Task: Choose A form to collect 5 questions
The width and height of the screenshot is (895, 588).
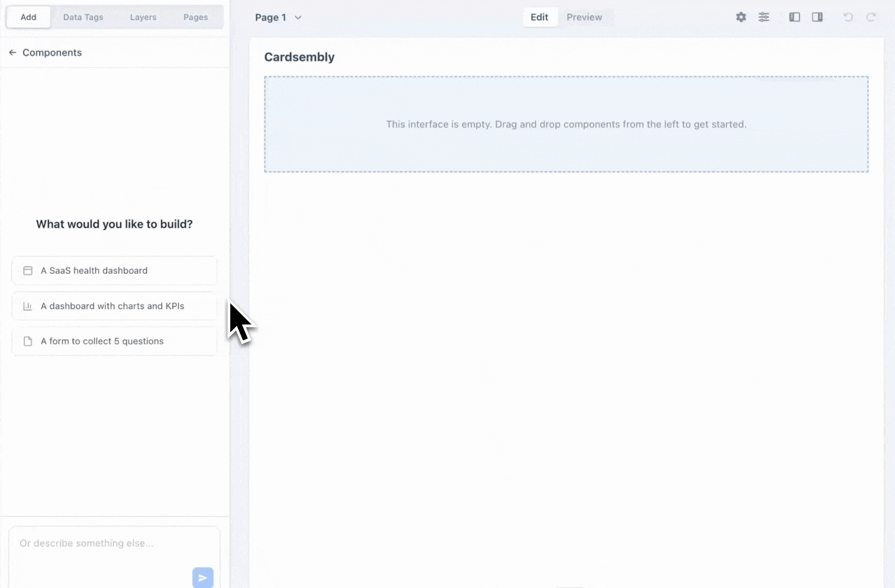Action: [114, 341]
